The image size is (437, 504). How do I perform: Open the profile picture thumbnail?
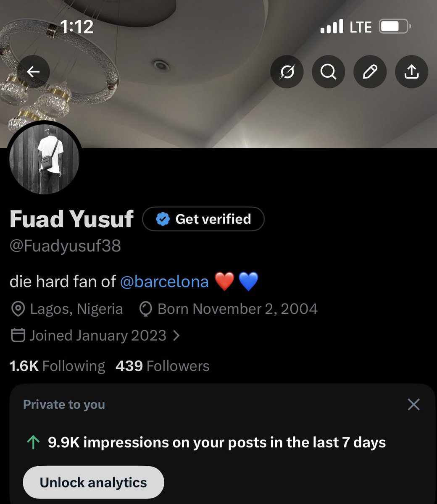tap(44, 160)
